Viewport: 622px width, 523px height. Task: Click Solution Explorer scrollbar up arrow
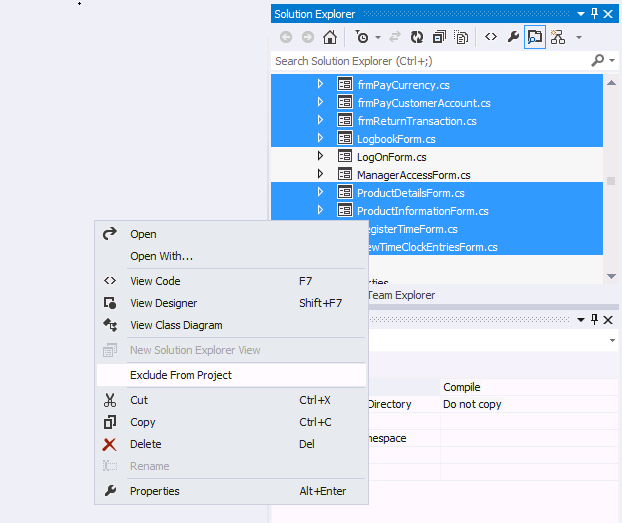point(611,83)
